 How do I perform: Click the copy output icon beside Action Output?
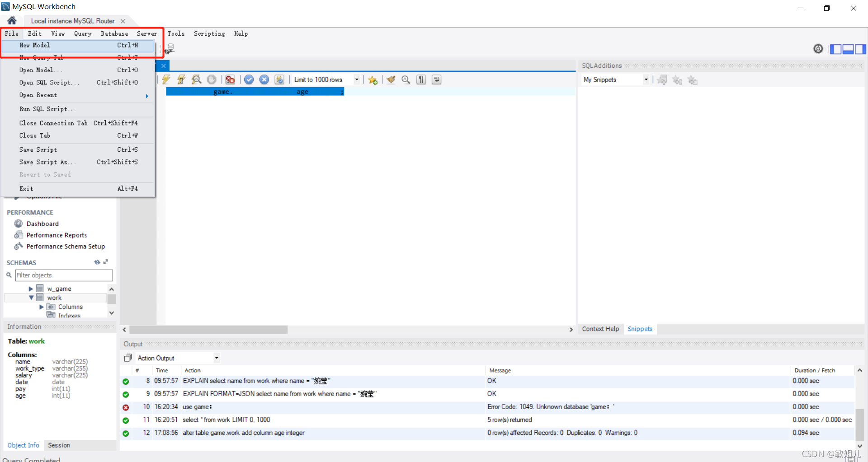(128, 358)
